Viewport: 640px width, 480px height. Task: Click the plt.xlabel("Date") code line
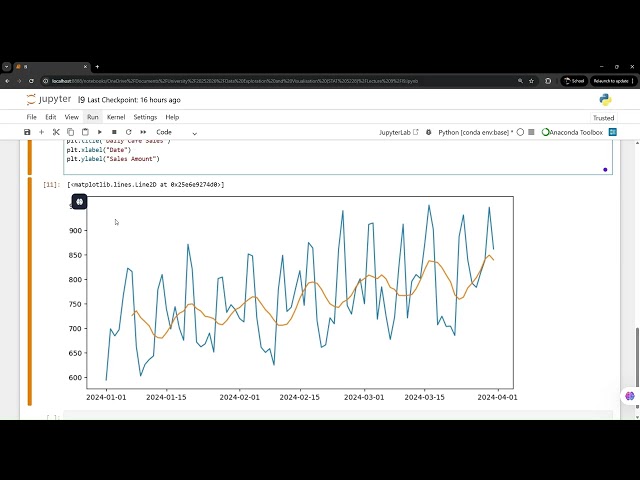coord(99,150)
